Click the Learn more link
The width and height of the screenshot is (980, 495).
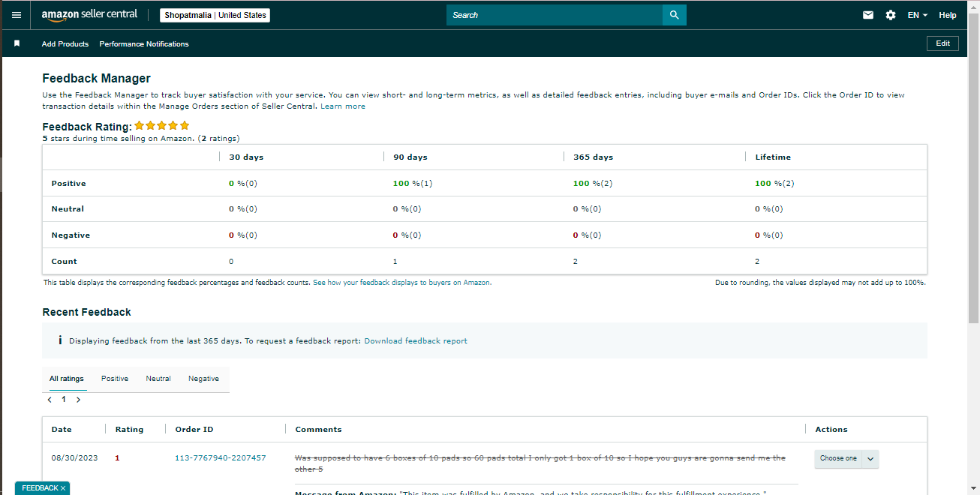click(343, 106)
